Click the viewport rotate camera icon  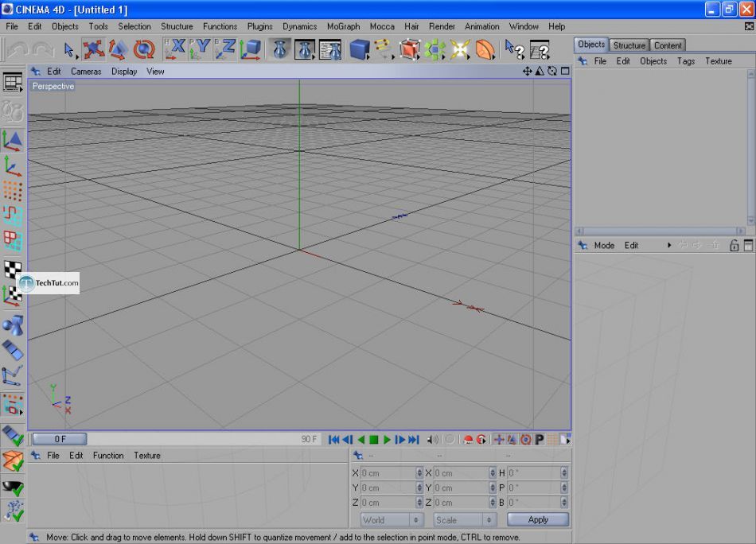[x=552, y=72]
